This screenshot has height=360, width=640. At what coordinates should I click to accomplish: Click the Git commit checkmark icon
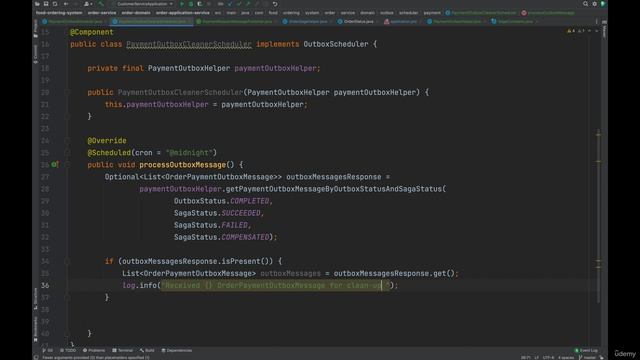click(239, 4)
